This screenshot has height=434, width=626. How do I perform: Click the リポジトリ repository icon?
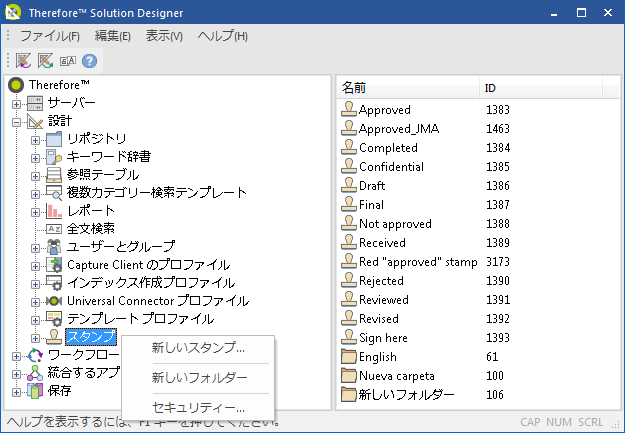tap(54, 139)
